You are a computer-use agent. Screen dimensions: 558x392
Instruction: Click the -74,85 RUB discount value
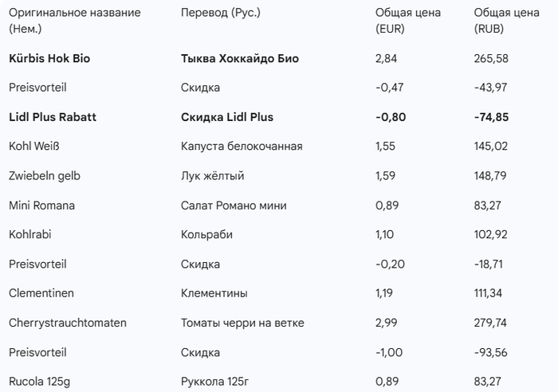[x=492, y=117]
